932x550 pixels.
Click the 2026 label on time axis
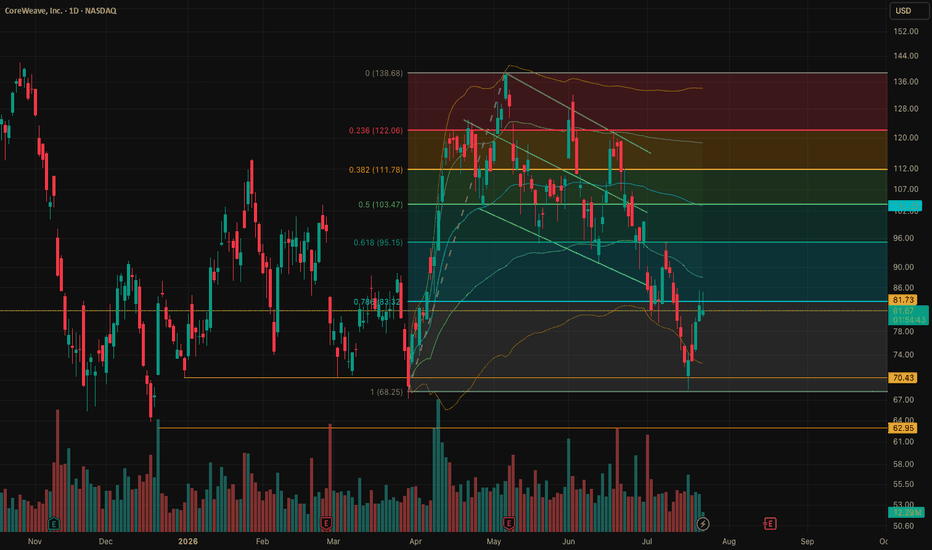pyautogui.click(x=188, y=541)
